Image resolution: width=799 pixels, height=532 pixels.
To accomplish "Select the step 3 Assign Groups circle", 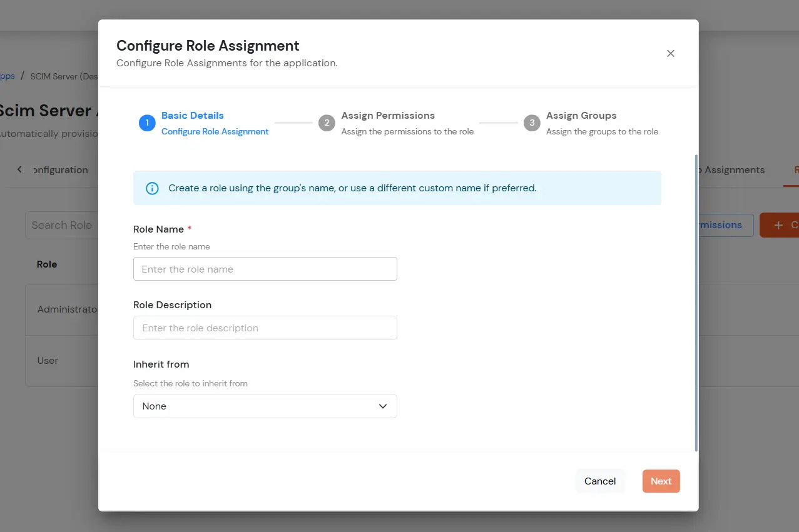I will point(531,123).
